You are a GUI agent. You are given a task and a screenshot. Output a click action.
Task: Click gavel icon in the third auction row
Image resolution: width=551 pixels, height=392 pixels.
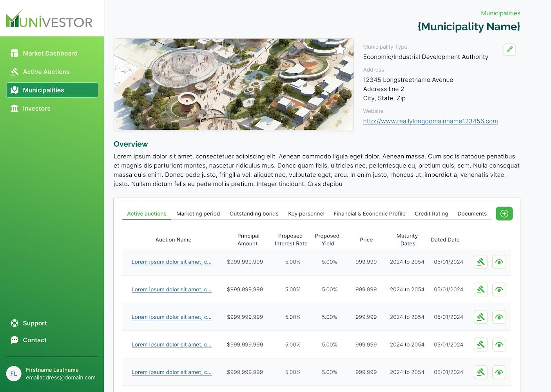coord(480,317)
